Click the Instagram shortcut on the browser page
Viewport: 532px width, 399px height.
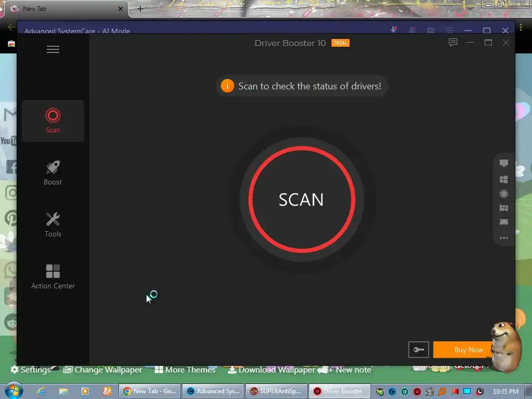(11, 192)
